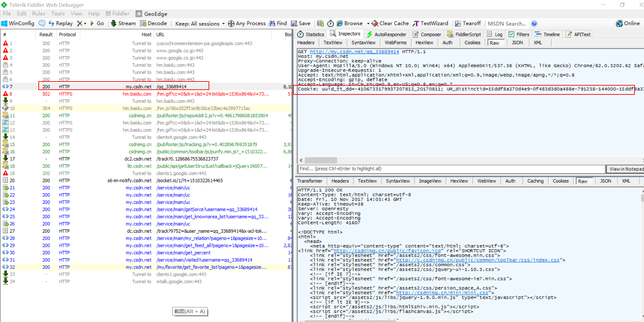The height and width of the screenshot is (322, 644).
Task: Open the toolbar/css/index.css link
Action: click(x=478, y=260)
